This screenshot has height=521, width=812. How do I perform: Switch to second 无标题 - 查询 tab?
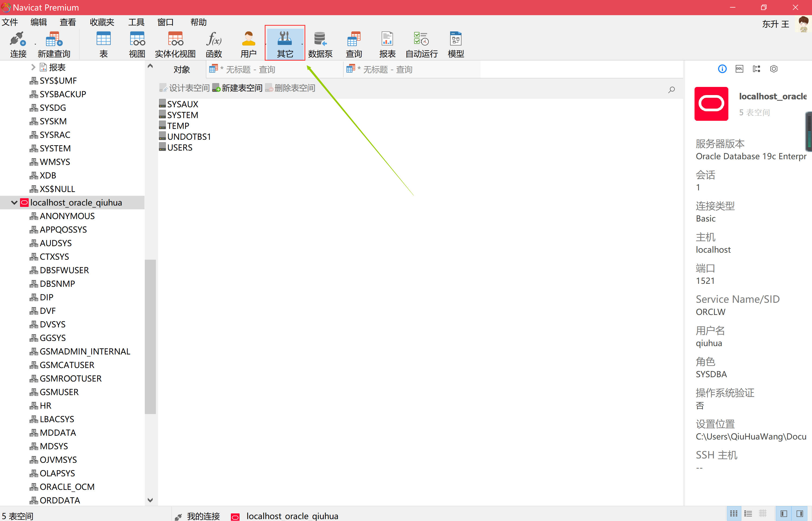pyautogui.click(x=412, y=70)
